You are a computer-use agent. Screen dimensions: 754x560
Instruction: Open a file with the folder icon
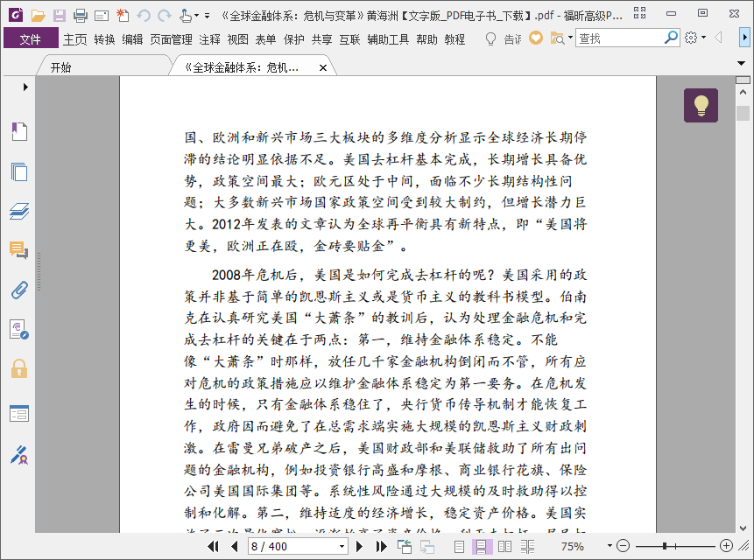click(x=38, y=16)
